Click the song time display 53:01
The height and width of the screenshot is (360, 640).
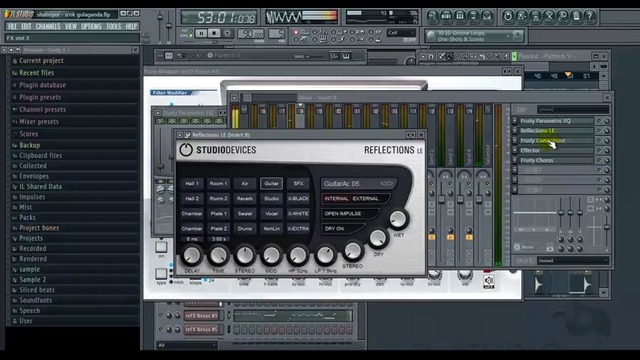pyautogui.click(x=219, y=18)
